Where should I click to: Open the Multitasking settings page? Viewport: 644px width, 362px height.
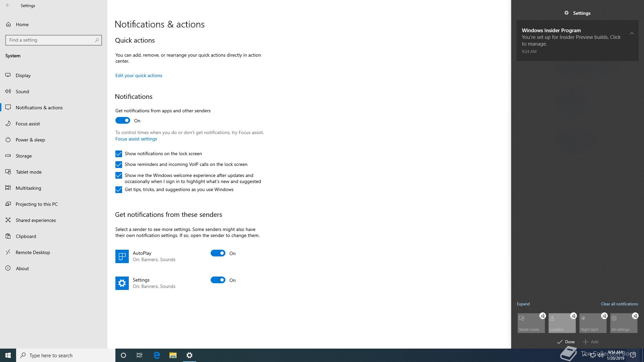pos(54,188)
